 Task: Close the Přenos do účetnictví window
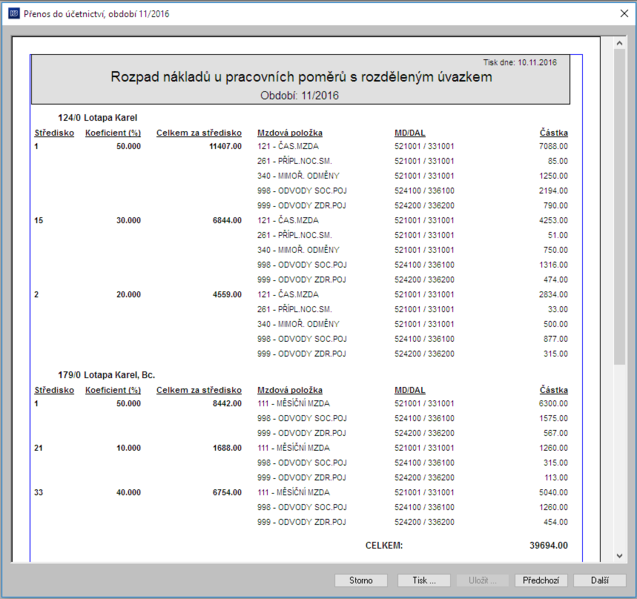[624, 13]
